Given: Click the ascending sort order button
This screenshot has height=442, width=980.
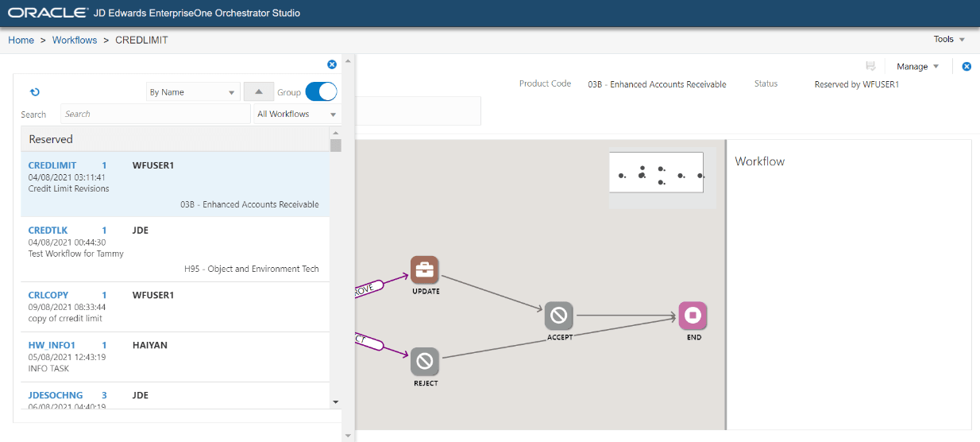Looking at the screenshot, I should pos(258,92).
